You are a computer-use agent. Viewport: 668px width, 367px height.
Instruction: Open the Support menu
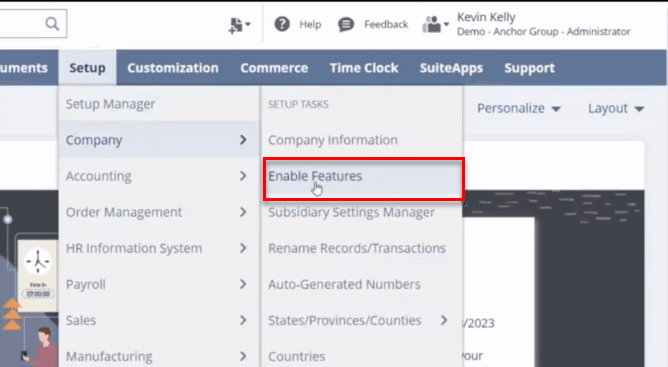(530, 68)
